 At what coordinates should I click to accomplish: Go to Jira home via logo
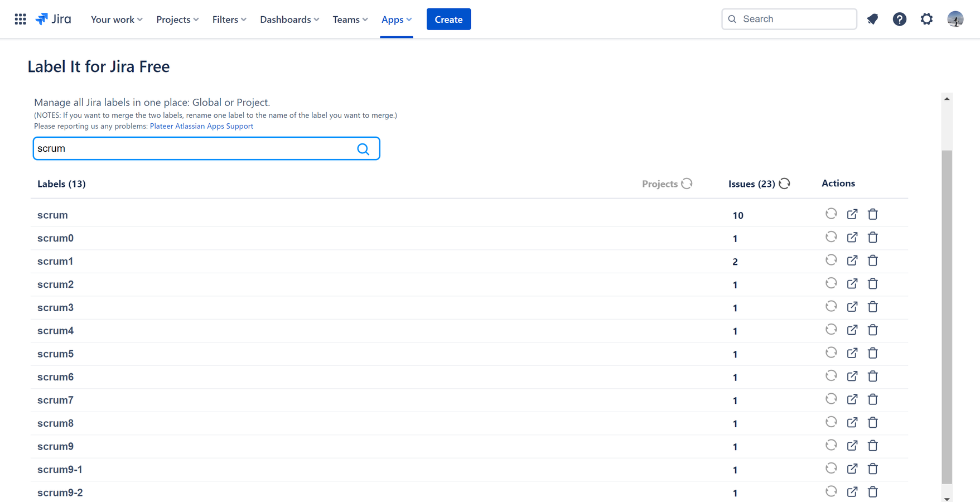click(54, 19)
